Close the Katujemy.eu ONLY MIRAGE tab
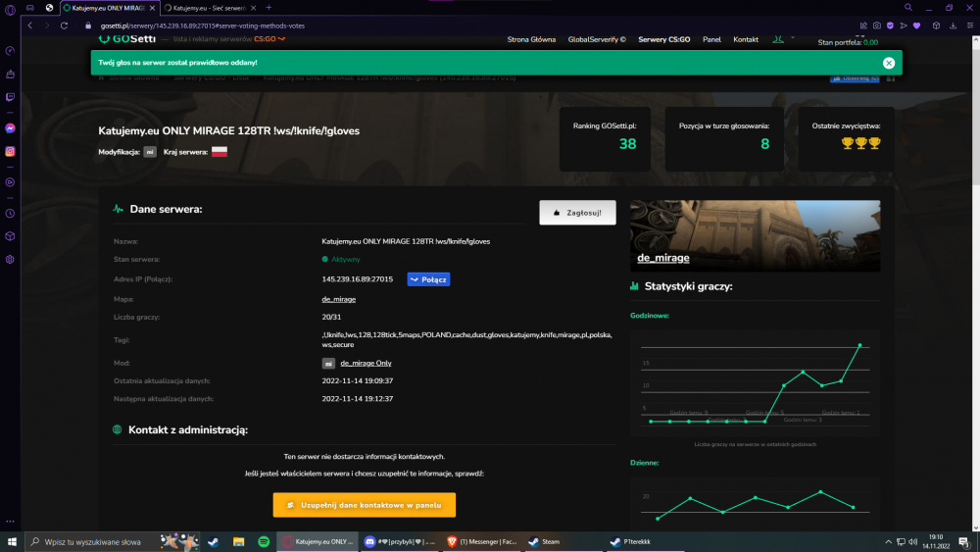Viewport: 980px width, 552px height. (152, 8)
